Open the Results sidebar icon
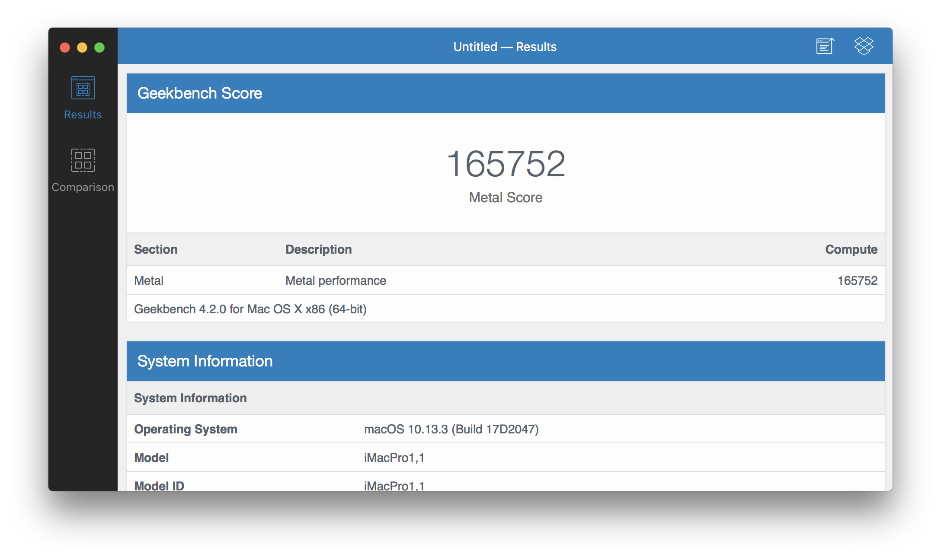The width and height of the screenshot is (941, 560). pos(83,88)
